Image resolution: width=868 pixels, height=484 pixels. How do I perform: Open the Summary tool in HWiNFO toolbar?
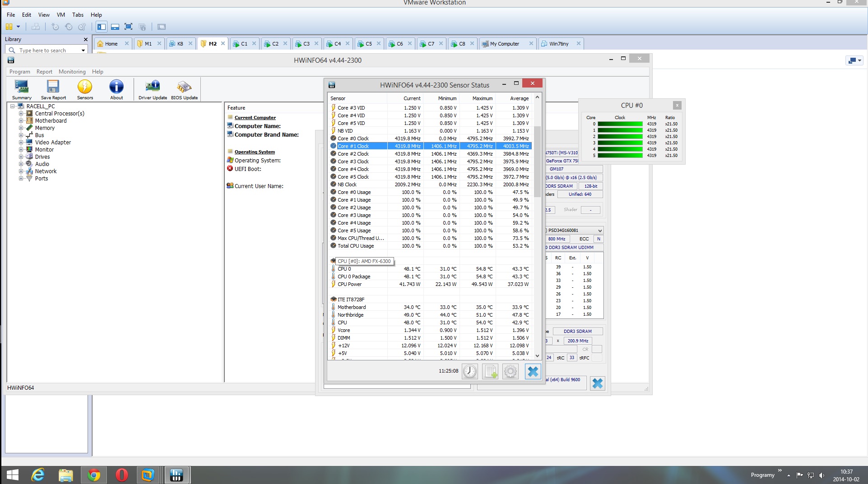[x=22, y=89]
